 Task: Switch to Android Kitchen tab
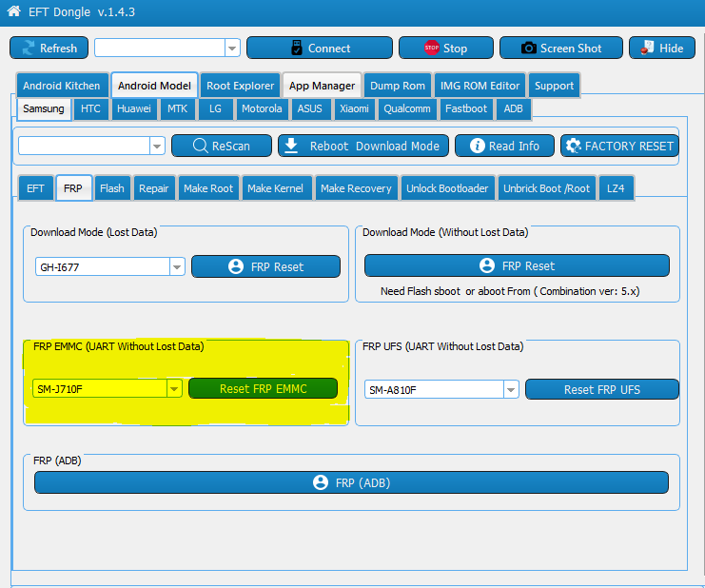(62, 86)
